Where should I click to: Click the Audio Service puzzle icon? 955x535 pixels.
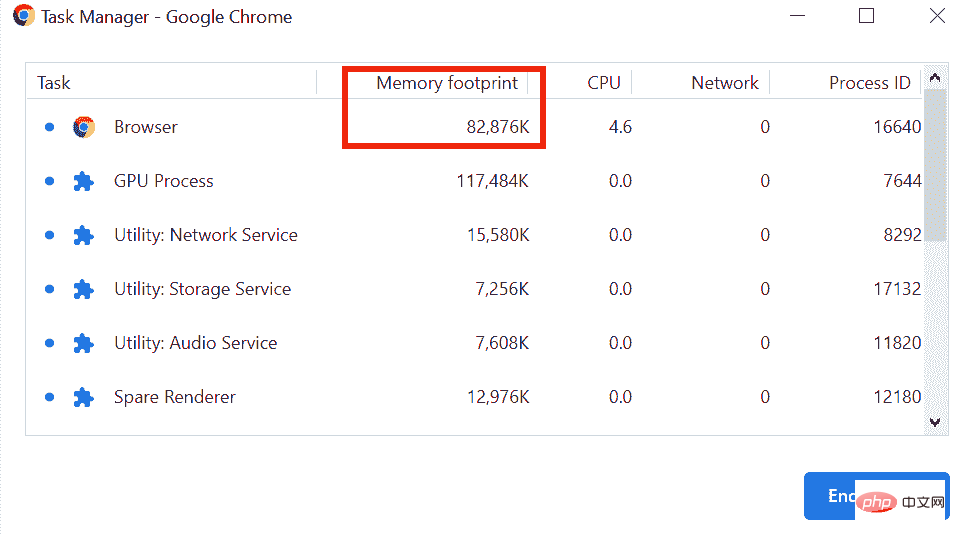coord(84,343)
